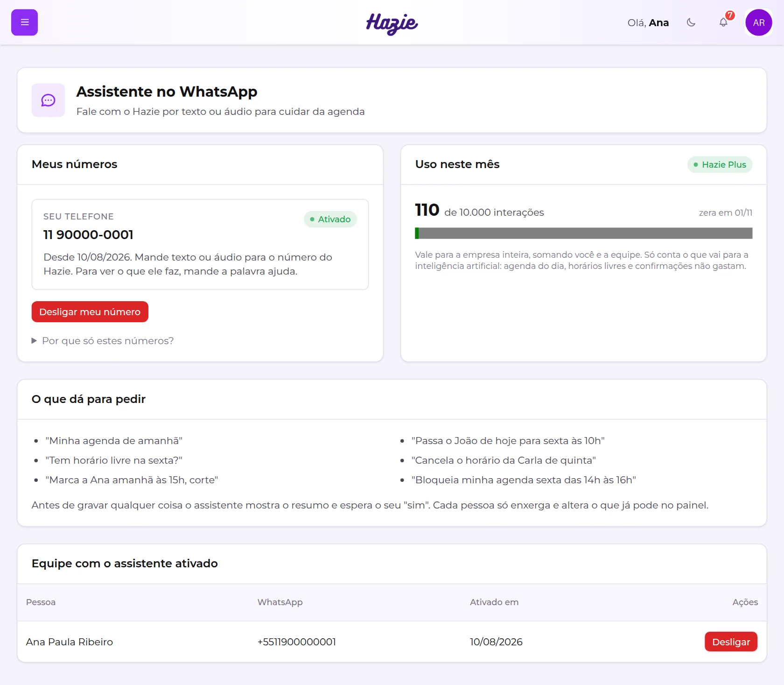Expand Por que só estes números?

click(103, 341)
